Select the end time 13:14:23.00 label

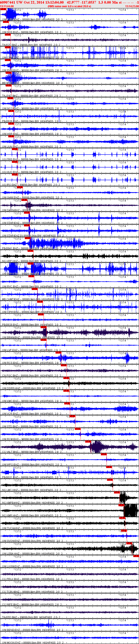tap(132, 6)
